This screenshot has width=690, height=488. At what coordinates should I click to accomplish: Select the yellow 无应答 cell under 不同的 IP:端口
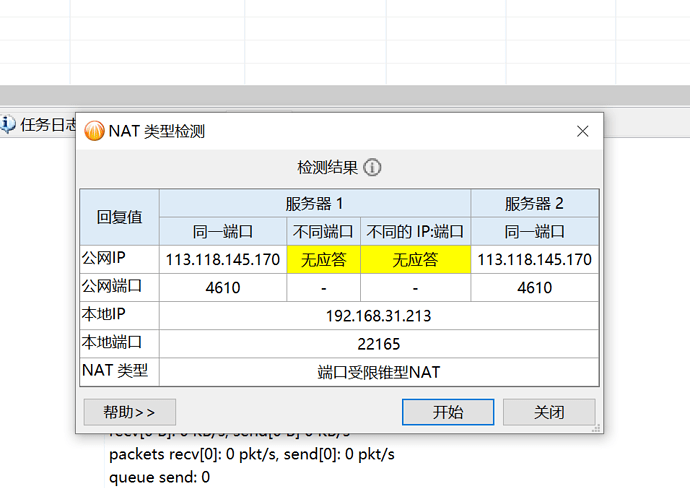coord(415,260)
